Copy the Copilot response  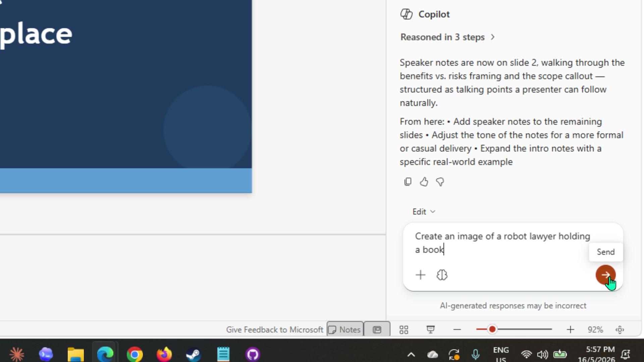pyautogui.click(x=408, y=182)
